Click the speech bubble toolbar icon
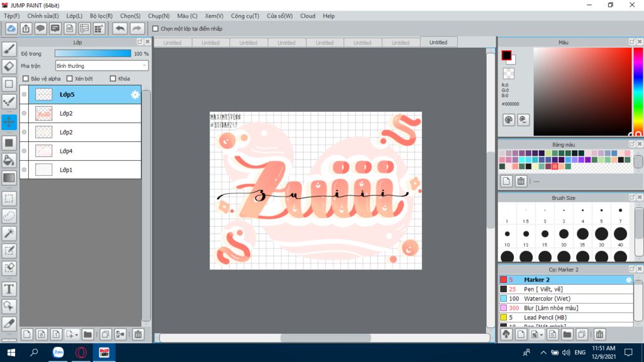The image size is (644, 362). click(x=40, y=28)
